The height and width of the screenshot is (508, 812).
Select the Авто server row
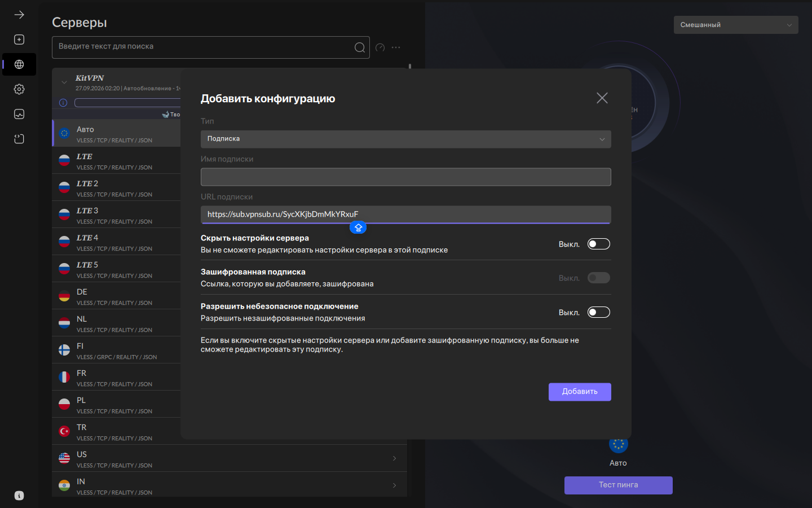[116, 133]
